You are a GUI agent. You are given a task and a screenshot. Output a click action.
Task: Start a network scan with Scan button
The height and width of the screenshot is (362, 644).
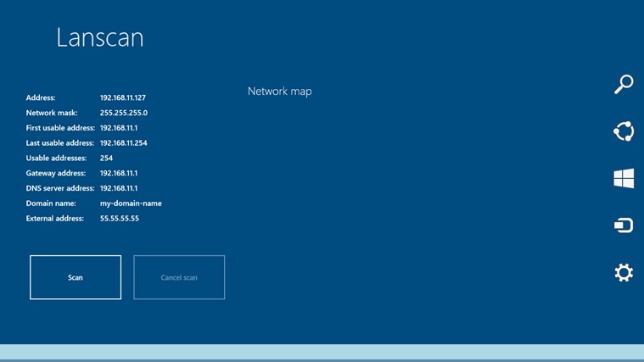point(76,277)
